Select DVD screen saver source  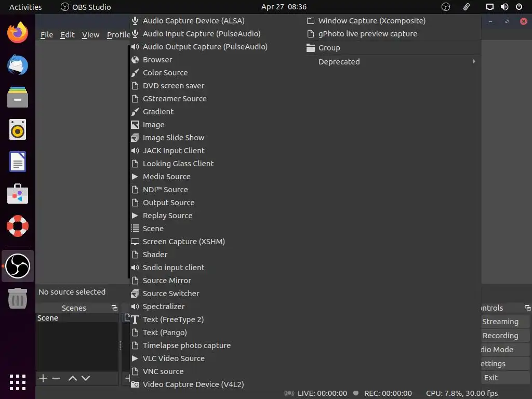click(217, 86)
